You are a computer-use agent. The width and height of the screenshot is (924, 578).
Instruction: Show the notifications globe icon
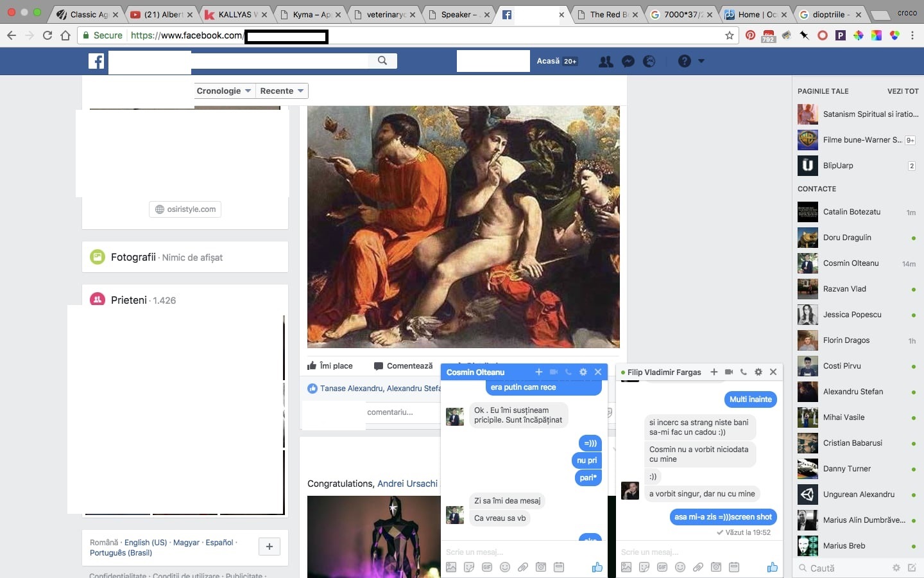click(x=649, y=61)
